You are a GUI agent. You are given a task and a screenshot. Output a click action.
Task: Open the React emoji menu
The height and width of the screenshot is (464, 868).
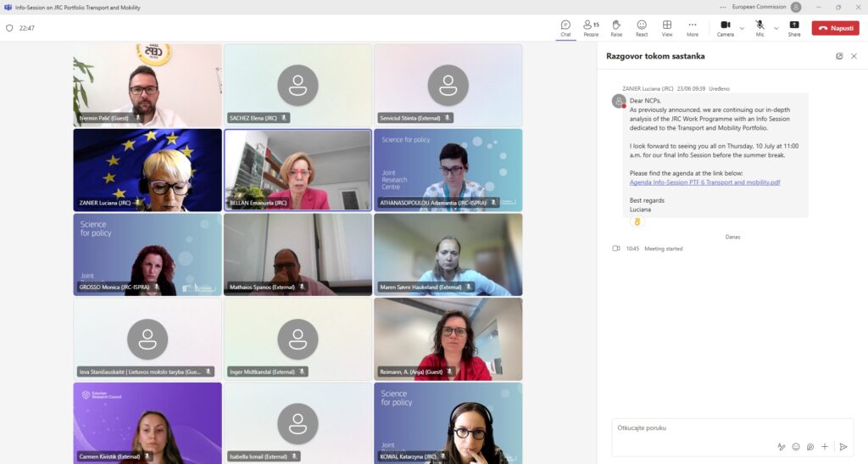[x=642, y=28]
